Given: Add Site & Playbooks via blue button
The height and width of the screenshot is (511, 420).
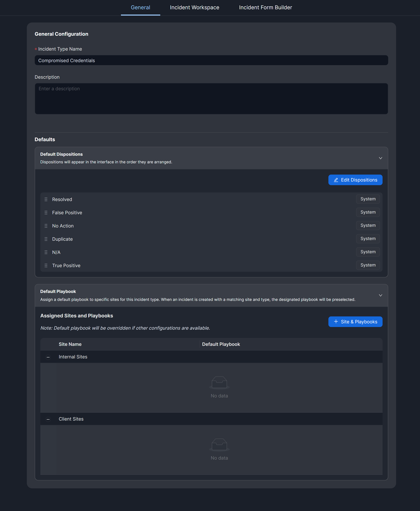Looking at the screenshot, I should tap(355, 322).
